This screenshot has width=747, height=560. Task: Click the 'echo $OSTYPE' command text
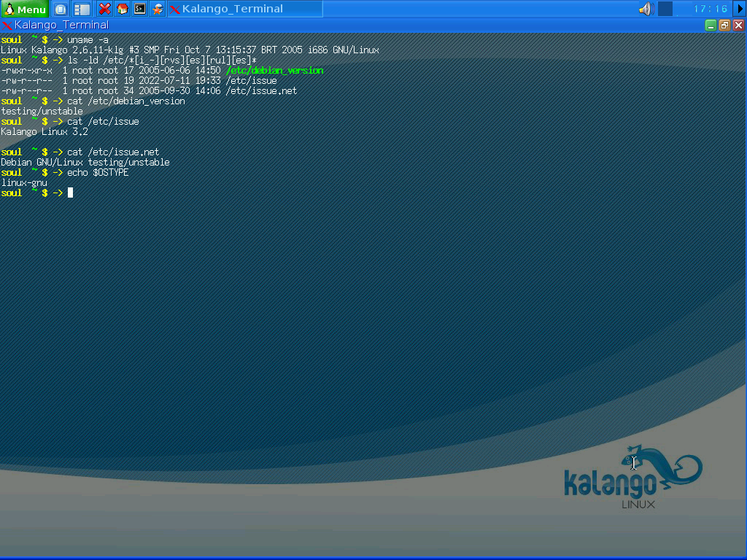[x=98, y=172]
